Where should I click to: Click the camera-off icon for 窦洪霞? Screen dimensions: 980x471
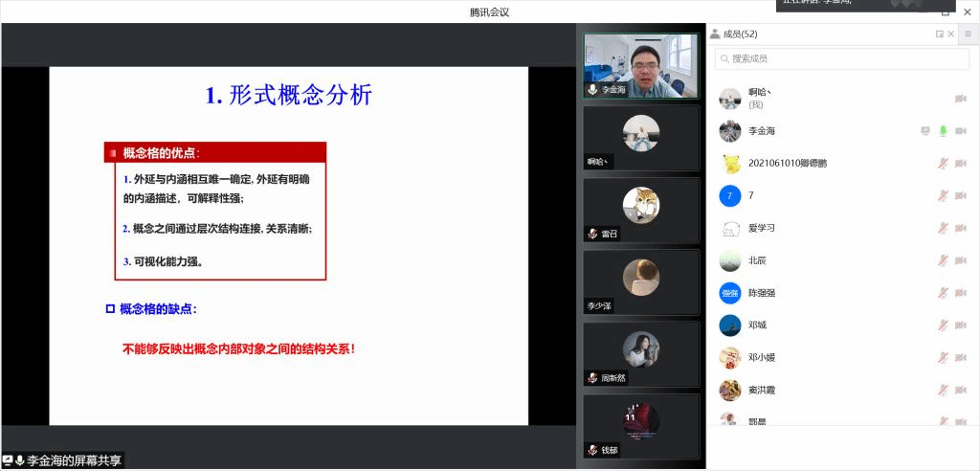tap(960, 391)
